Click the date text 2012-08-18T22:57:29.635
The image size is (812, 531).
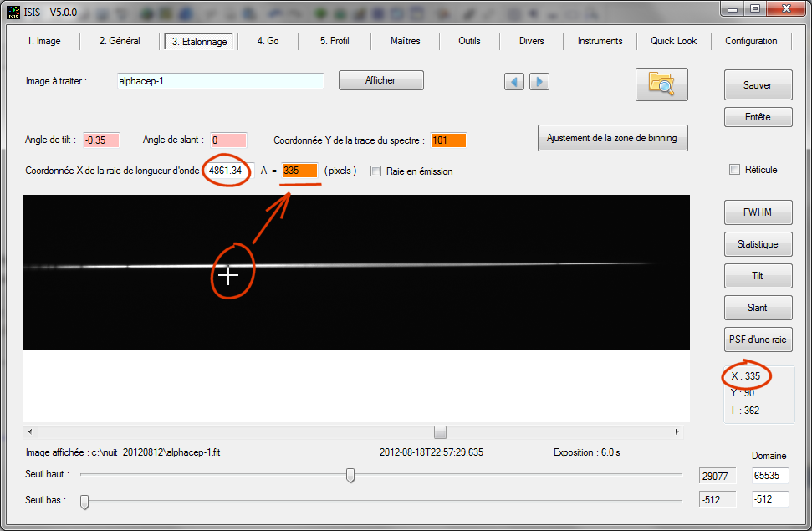[x=432, y=452]
